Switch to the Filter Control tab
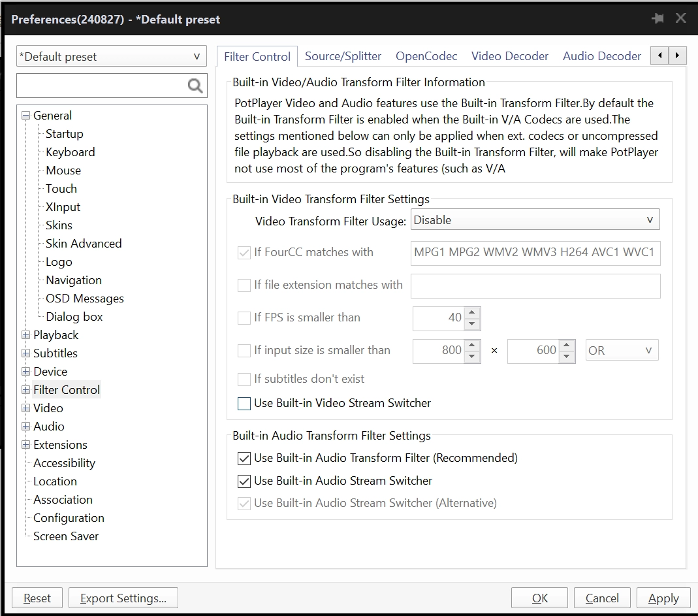Image resolution: width=698 pixels, height=616 pixels. tap(257, 57)
